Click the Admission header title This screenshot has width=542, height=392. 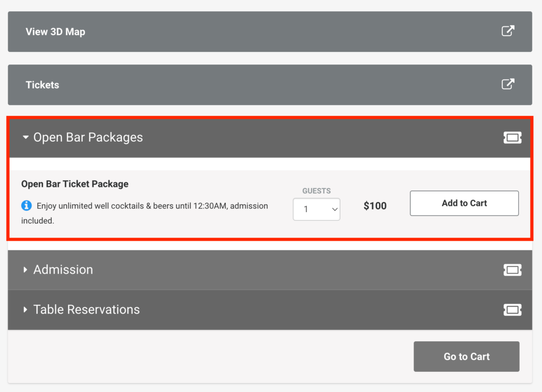63,270
